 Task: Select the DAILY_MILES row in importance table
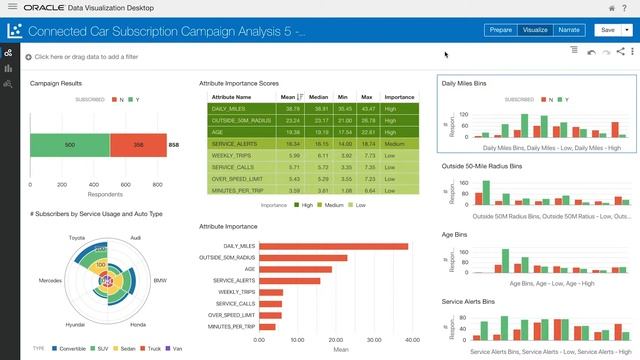[x=313, y=109]
